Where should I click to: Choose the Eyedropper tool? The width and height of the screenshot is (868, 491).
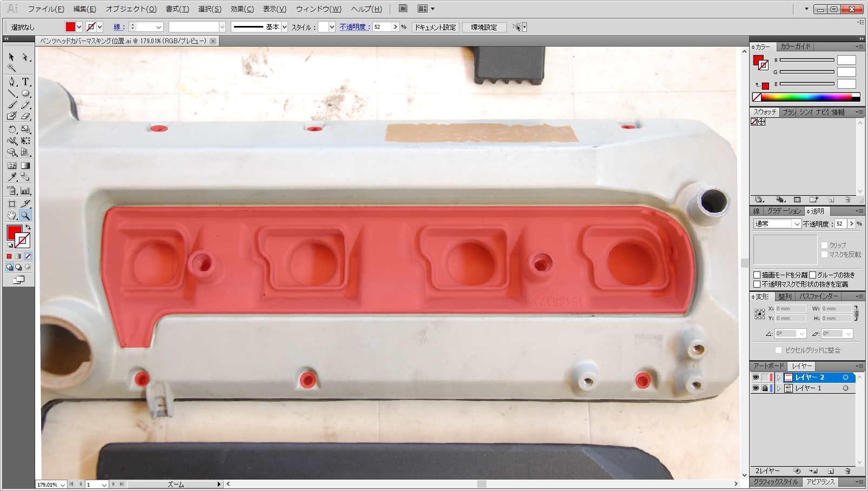[12, 177]
